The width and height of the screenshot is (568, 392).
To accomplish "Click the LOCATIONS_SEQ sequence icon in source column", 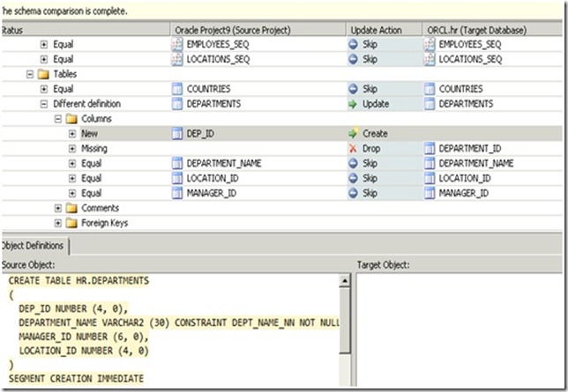I will (x=176, y=59).
